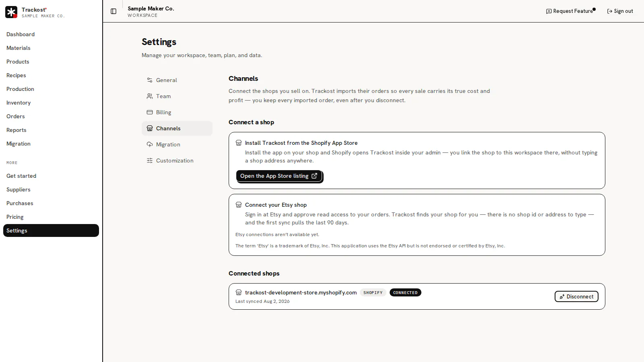The width and height of the screenshot is (644, 362).
Task: Click the CONNECTED status badge
Action: (x=405, y=292)
